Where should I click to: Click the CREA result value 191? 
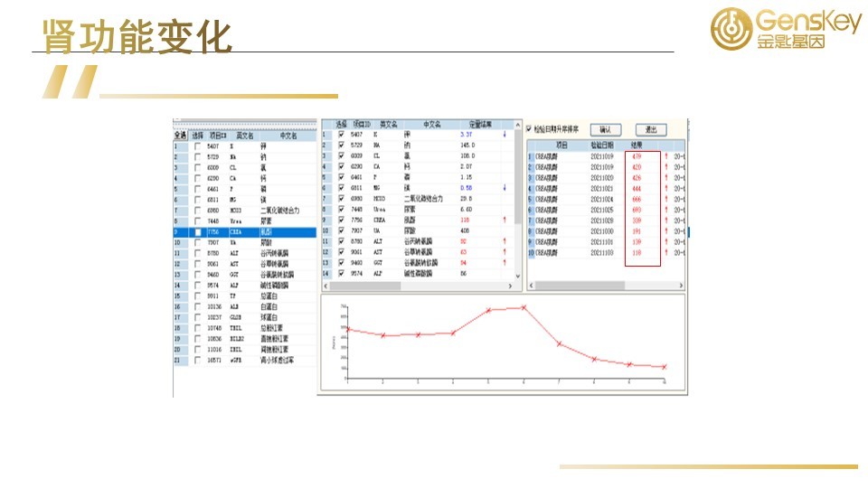click(637, 231)
